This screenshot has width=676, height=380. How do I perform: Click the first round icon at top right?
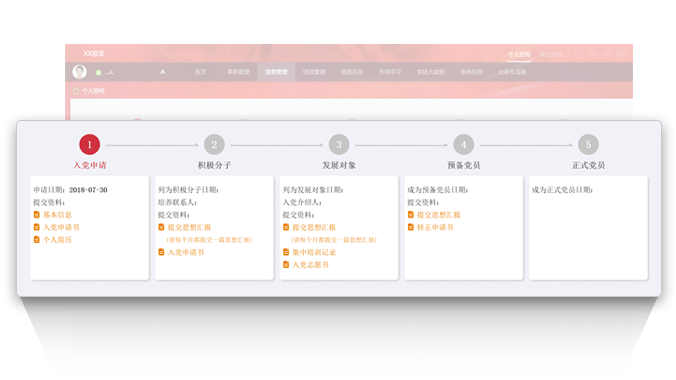pos(579,54)
